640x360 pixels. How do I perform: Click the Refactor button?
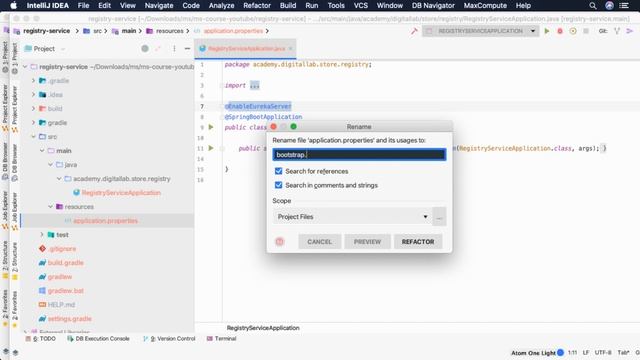tap(418, 242)
